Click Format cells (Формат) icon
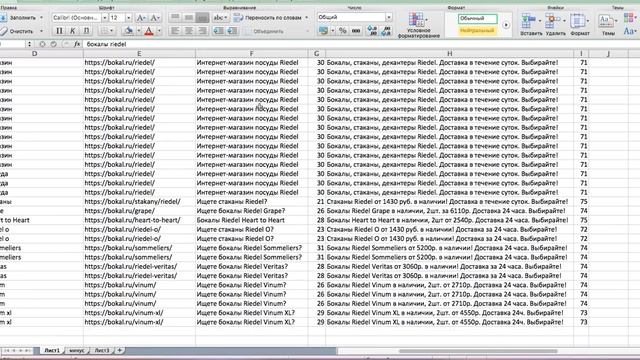This screenshot has width=640, height=360. tap(578, 20)
